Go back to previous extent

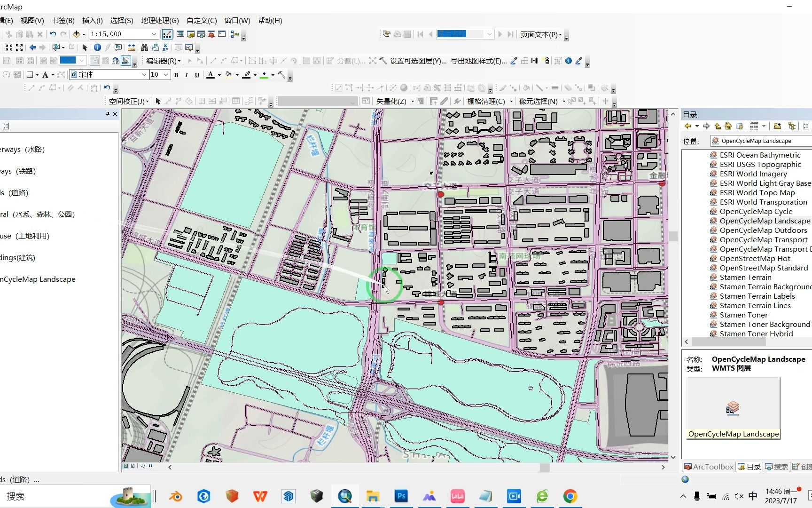coord(32,48)
